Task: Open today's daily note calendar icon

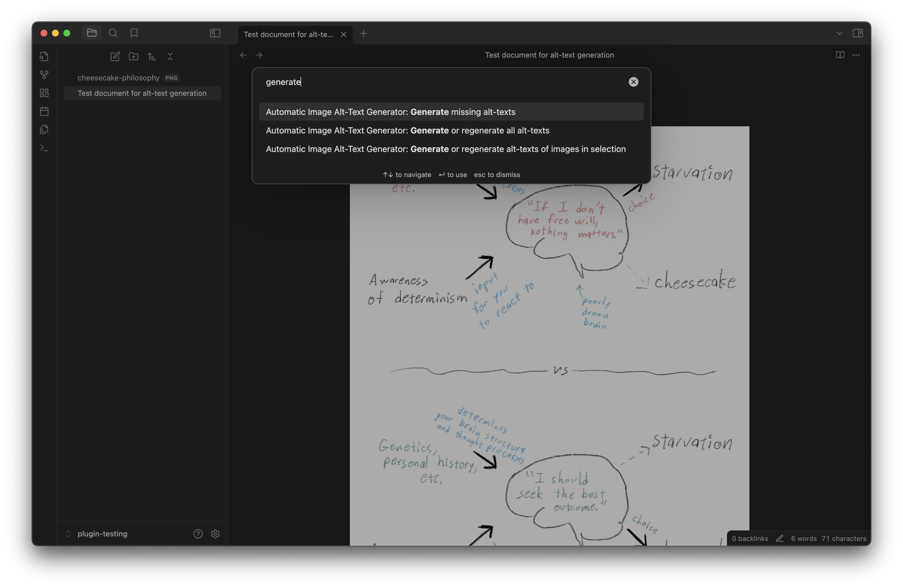Action: (x=44, y=111)
